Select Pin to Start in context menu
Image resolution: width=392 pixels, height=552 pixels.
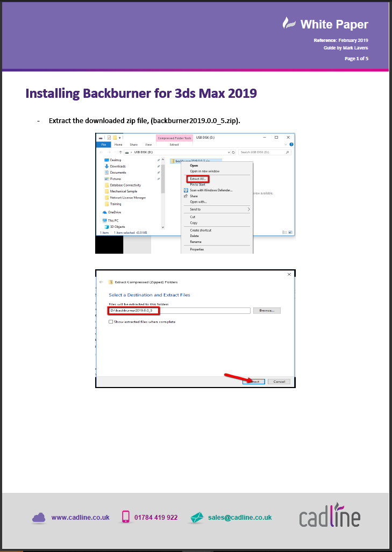click(x=197, y=184)
